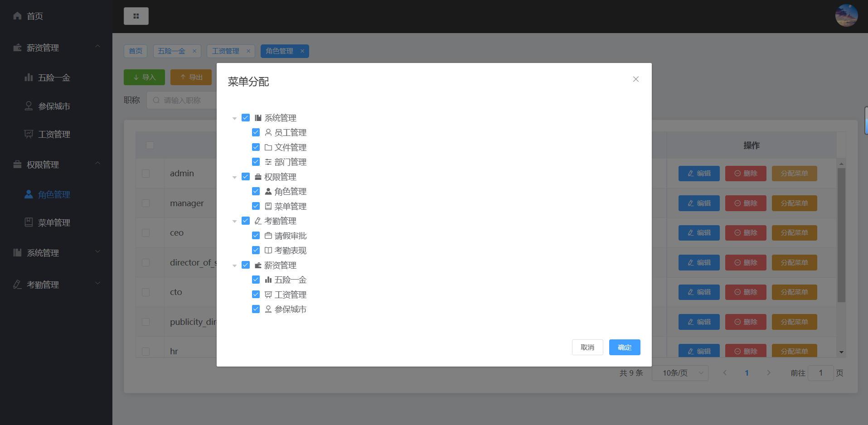The image size is (868, 425).
Task: Click the 系统管理 folder icon in sidebar
Action: pos(17,252)
